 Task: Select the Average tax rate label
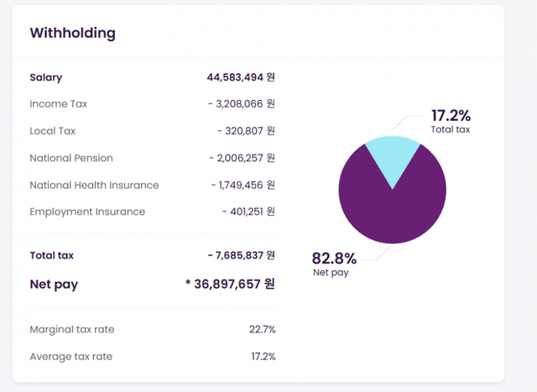[70, 357]
